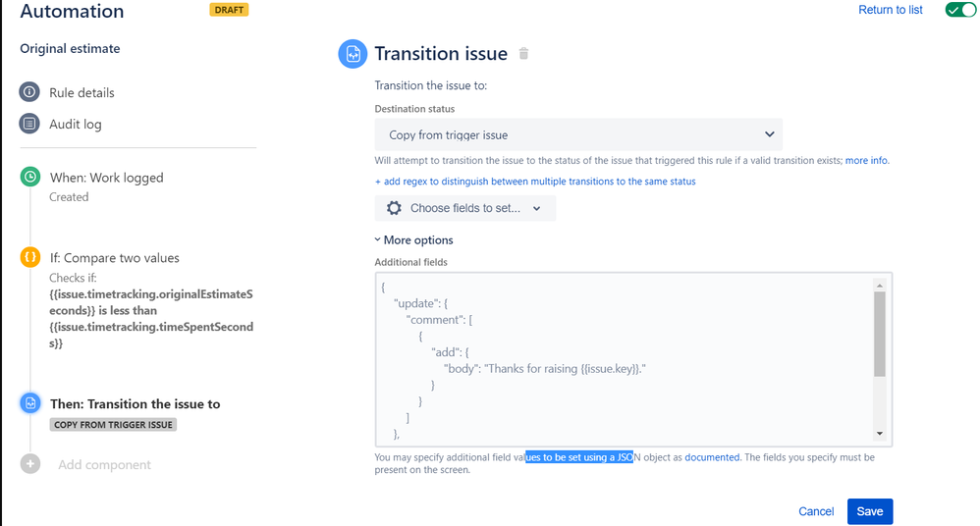Click the Save button

[869, 511]
